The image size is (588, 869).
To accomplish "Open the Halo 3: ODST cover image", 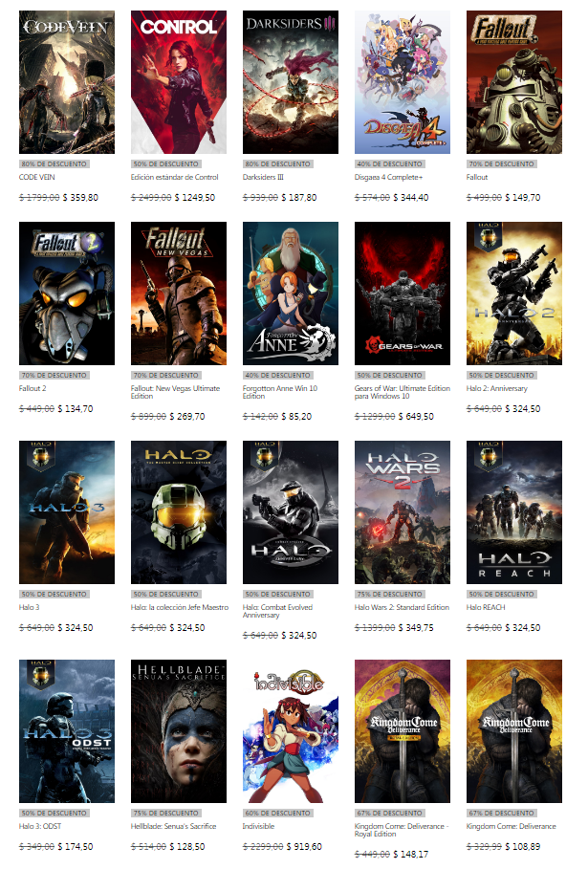I will pyautogui.click(x=67, y=731).
